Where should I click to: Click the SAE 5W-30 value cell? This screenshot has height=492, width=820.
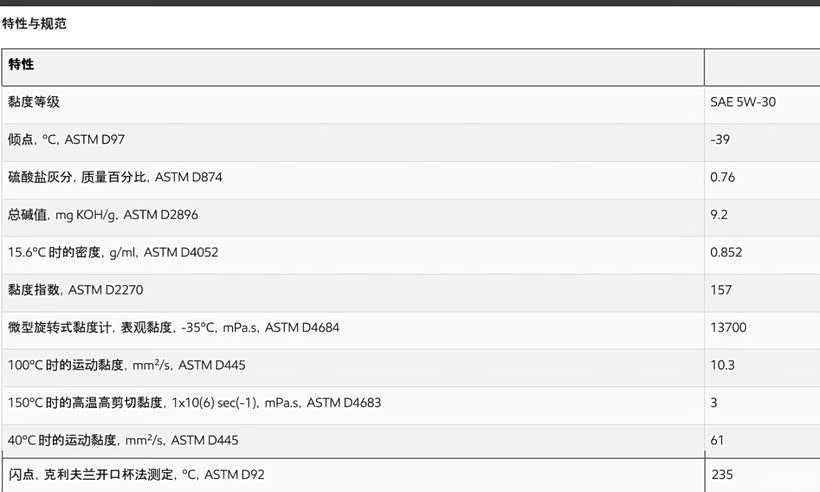click(743, 102)
